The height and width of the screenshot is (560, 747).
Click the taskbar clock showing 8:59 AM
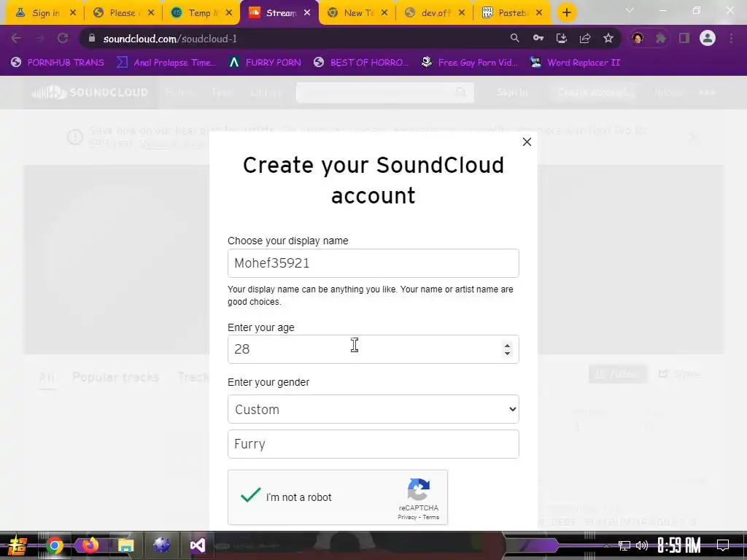679,545
